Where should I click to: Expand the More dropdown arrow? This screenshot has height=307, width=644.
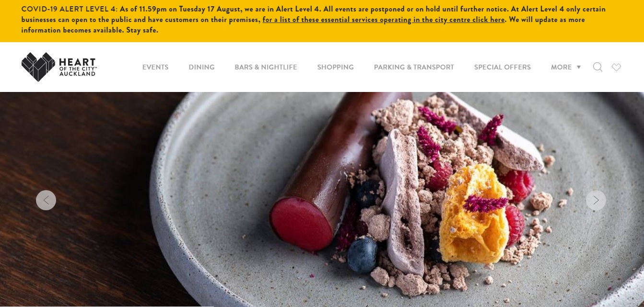coord(579,67)
